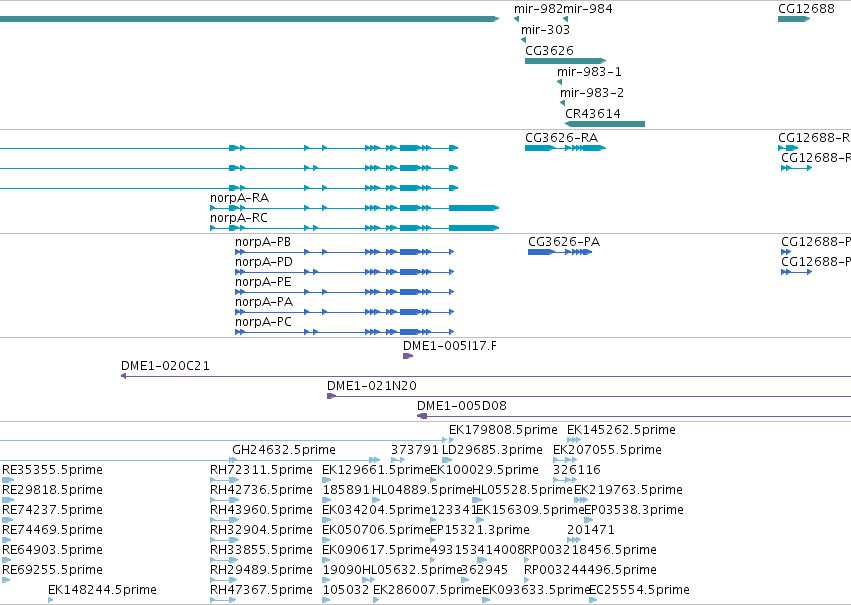Select transcript norpA-RA label

click(239, 198)
